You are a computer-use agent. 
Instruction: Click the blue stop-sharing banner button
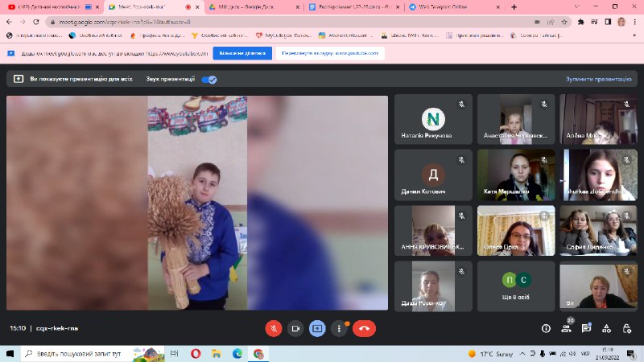coord(242,53)
